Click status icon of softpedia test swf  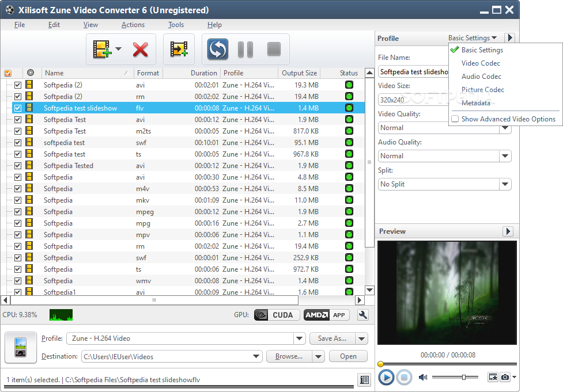[349, 142]
